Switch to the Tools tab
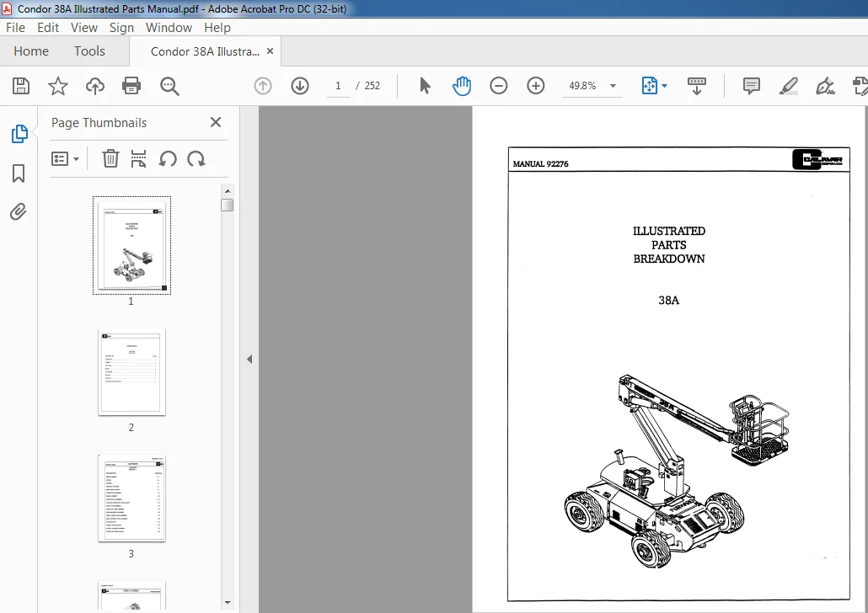868x613 pixels. (89, 51)
